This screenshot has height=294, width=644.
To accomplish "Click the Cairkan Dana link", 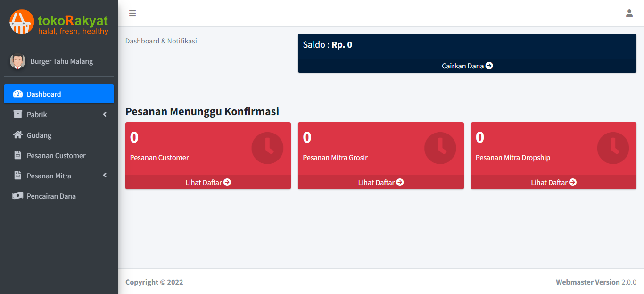I will pos(467,66).
